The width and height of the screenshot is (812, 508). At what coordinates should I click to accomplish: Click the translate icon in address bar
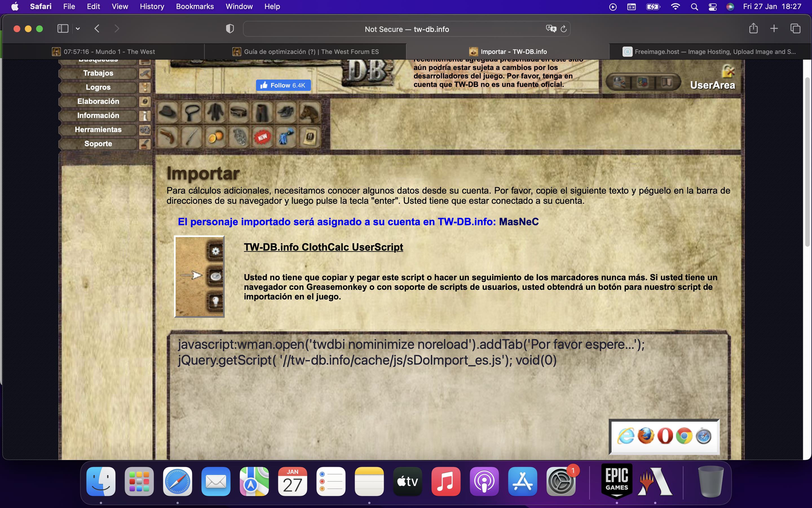[x=551, y=29]
